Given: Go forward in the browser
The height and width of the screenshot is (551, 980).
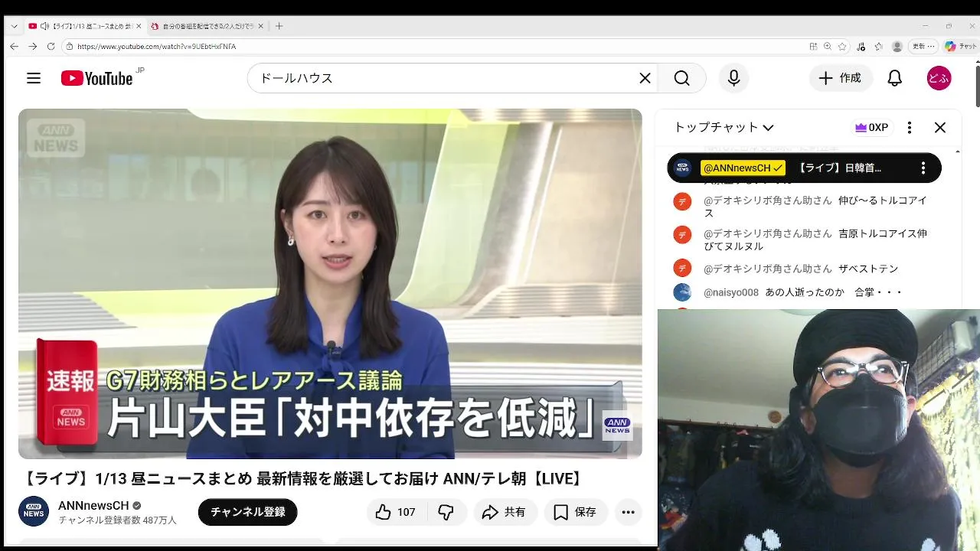Looking at the screenshot, I should (32, 47).
